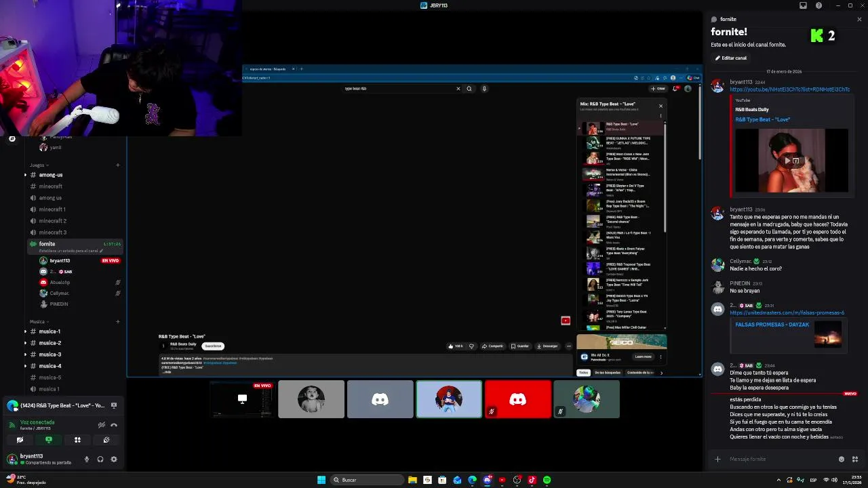Select the red Discord logo participant tile
868x488 pixels.
click(518, 399)
